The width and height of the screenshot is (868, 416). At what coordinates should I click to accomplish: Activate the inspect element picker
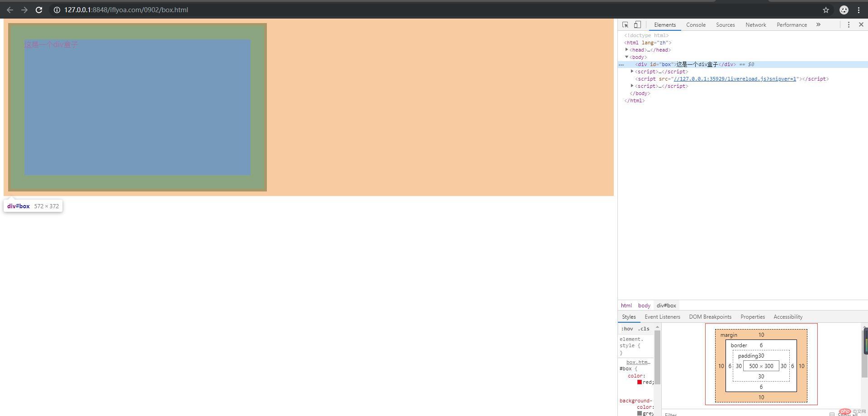pos(625,25)
